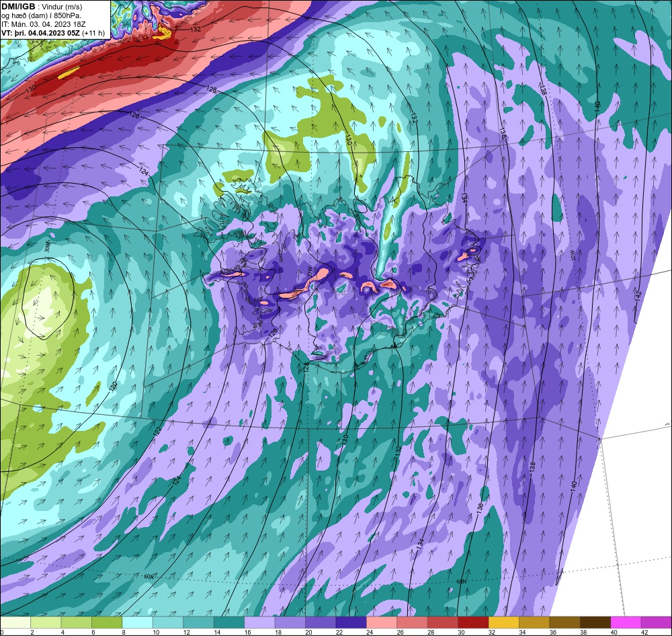Click the 'Vindur (m/s)' header text

(63, 7)
